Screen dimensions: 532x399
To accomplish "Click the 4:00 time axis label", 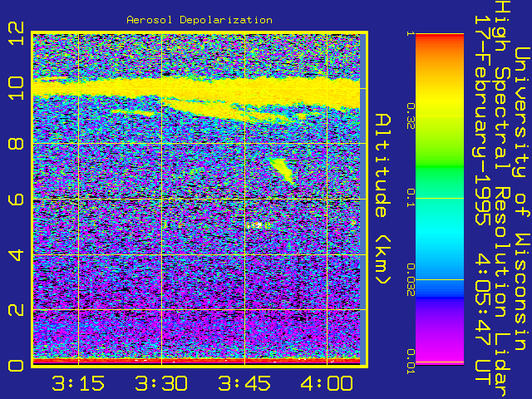I will pyautogui.click(x=327, y=383).
